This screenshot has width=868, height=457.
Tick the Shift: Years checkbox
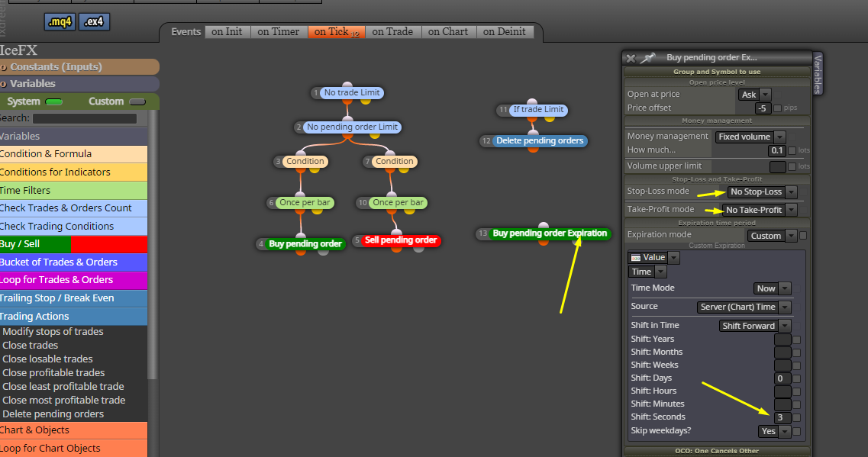[796, 340]
